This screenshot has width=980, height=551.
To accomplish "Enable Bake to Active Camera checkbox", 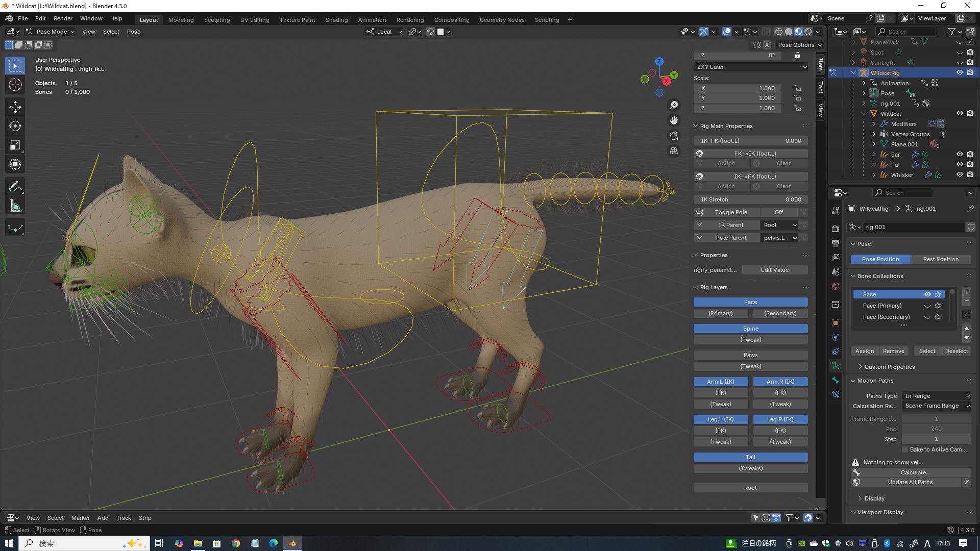I will [x=905, y=449].
